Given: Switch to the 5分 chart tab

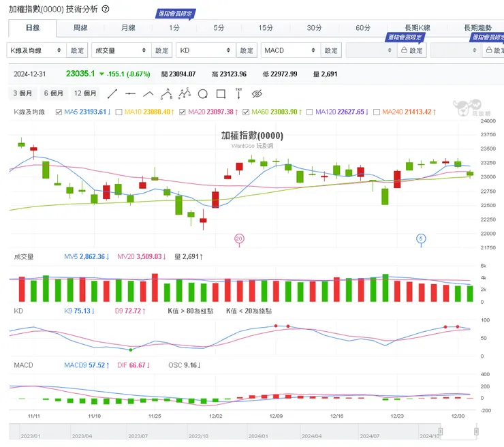Looking at the screenshot, I should coord(219,28).
